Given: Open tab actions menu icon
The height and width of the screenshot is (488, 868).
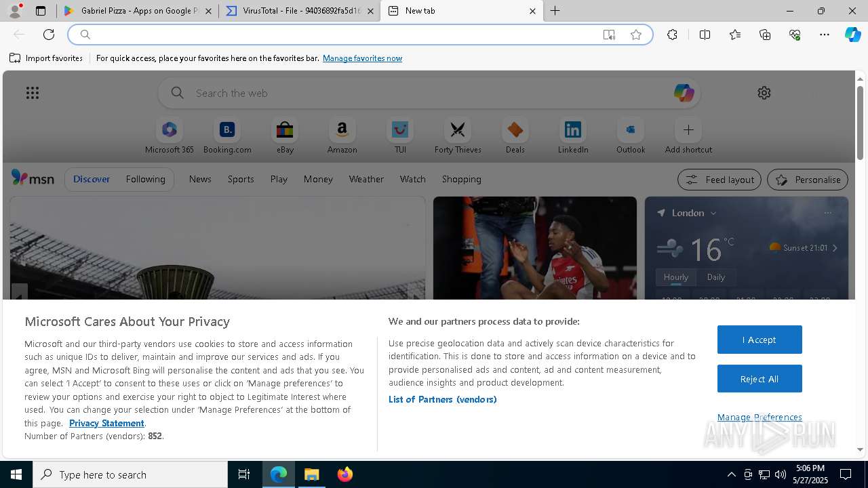Looking at the screenshot, I should pyautogui.click(x=41, y=11).
